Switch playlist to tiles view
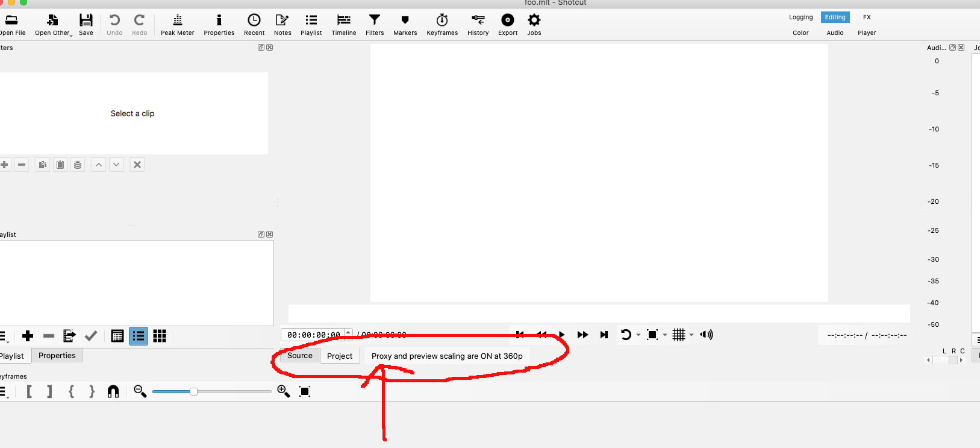The width and height of the screenshot is (980, 448). (x=160, y=336)
